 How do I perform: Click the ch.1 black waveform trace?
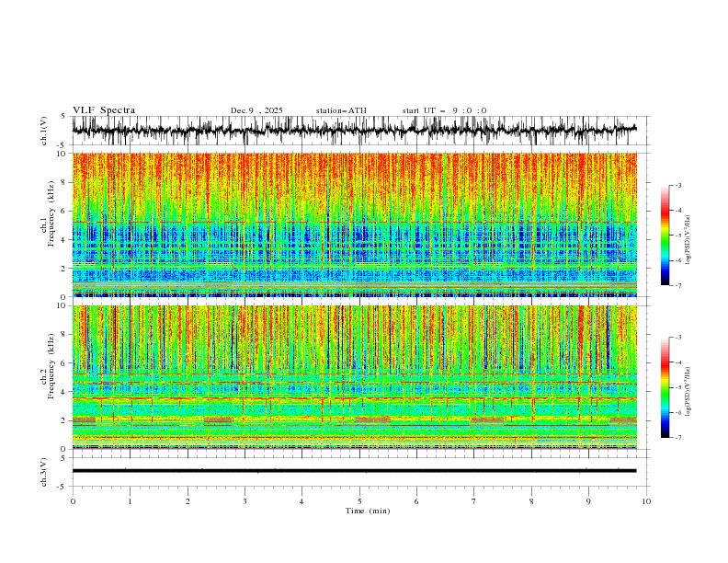pyautogui.click(x=354, y=131)
